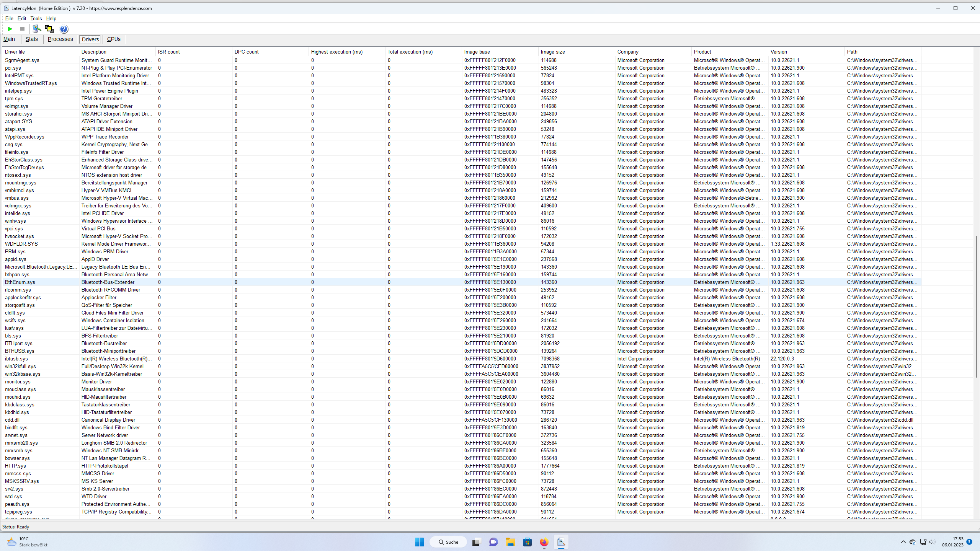Open Microsoft Store taskbar icon

[527, 542]
